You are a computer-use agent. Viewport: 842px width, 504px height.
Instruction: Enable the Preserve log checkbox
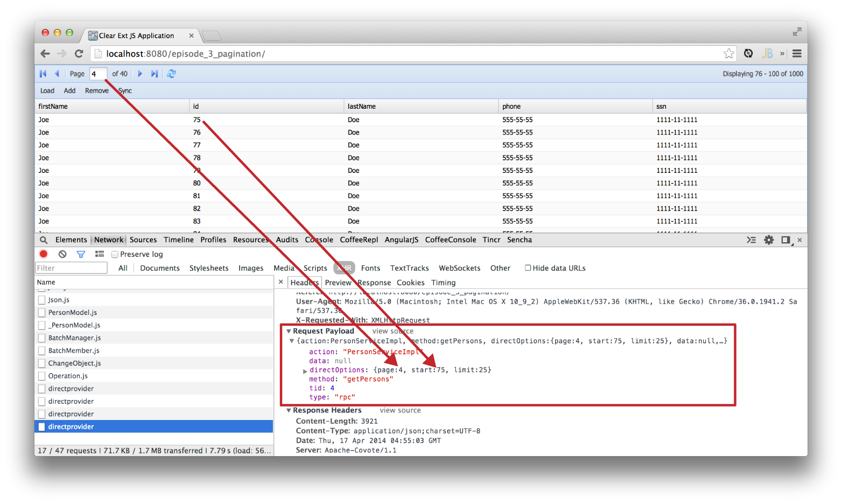[x=115, y=255]
